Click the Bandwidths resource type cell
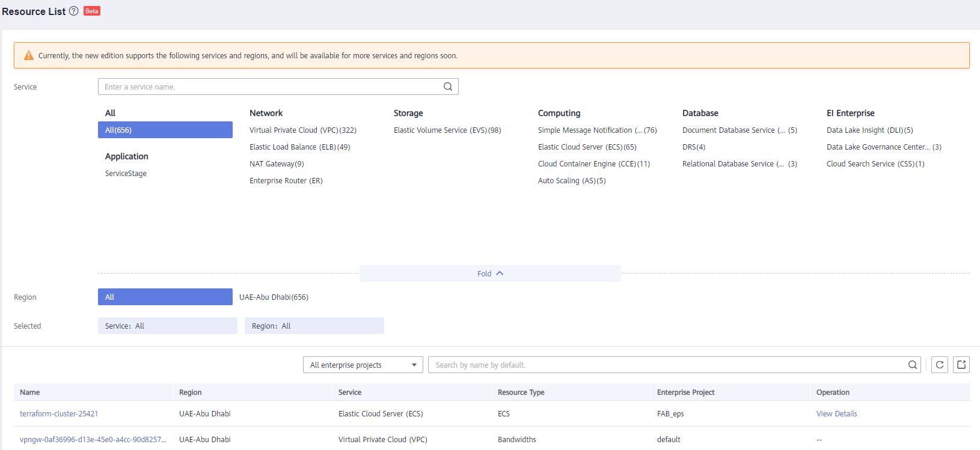 point(516,439)
